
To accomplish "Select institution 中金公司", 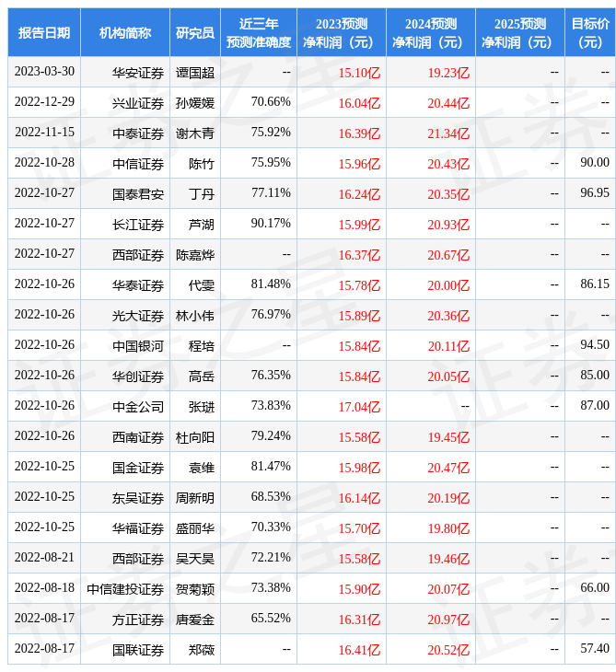I will pos(138,407).
